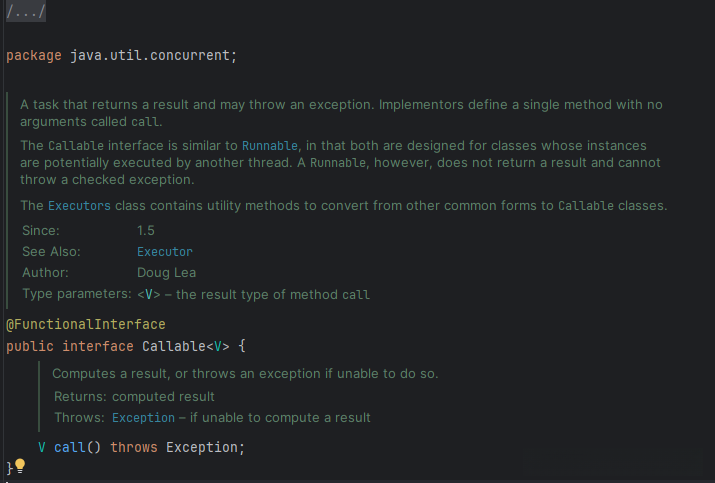Click the Since value 1.5

click(146, 231)
